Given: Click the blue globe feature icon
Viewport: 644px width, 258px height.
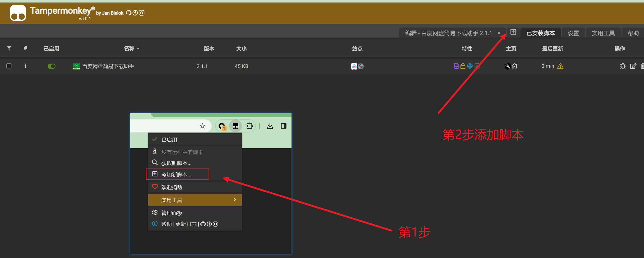Looking at the screenshot, I should (x=470, y=66).
